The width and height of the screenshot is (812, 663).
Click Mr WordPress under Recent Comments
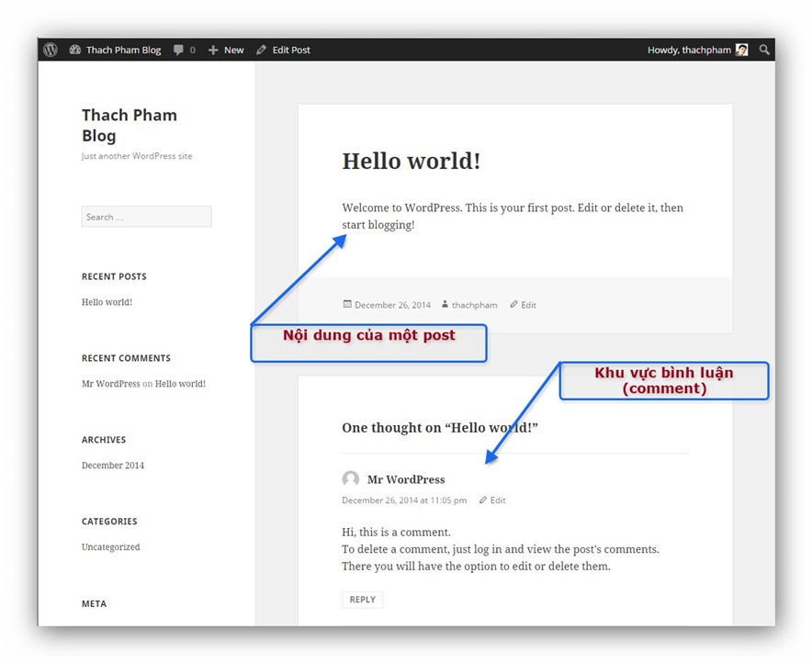[111, 384]
